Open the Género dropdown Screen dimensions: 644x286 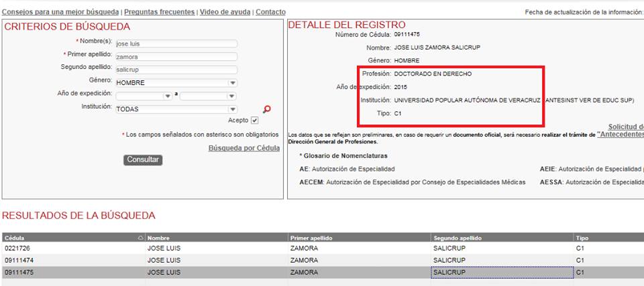232,83
